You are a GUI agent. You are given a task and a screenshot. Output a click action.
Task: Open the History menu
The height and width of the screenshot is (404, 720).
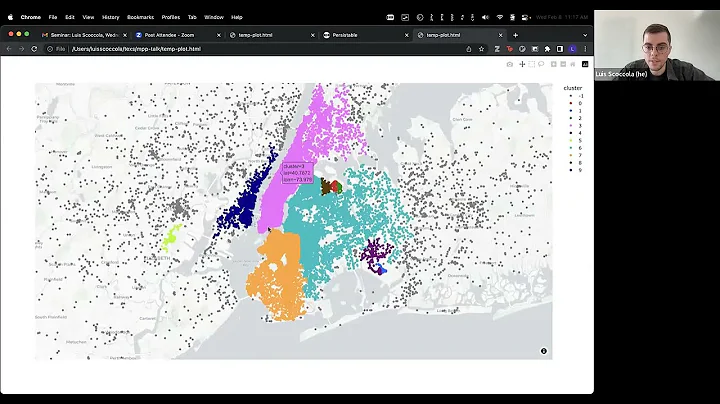(x=111, y=17)
